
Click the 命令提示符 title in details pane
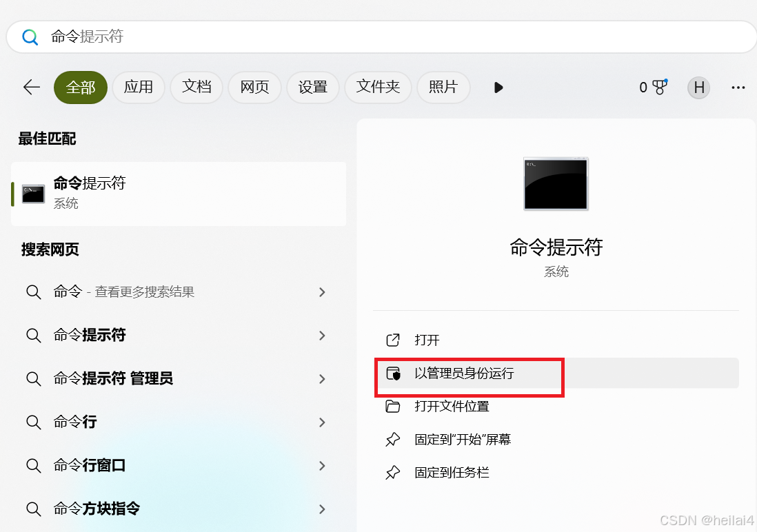pyautogui.click(x=556, y=247)
